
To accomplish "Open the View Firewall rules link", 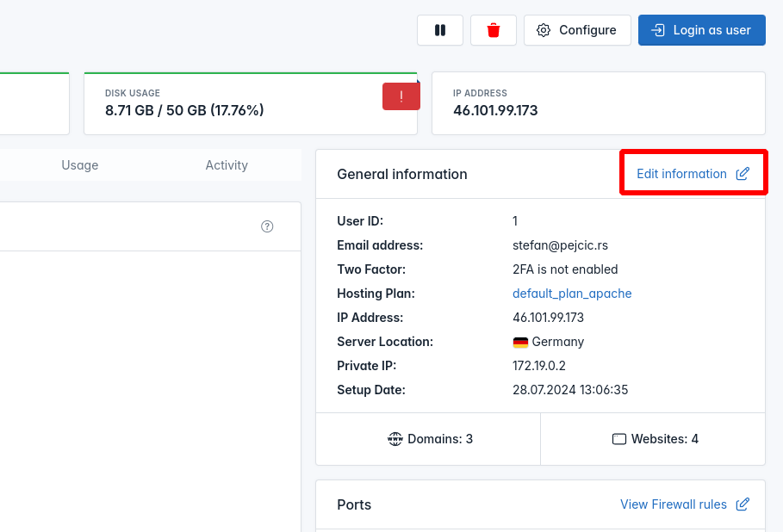I will 674,504.
